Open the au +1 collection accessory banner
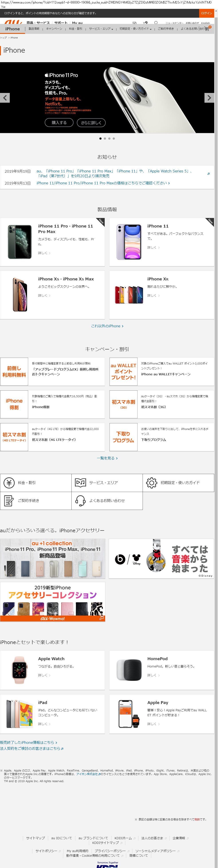Screen dimensions: 218x868 53,558
